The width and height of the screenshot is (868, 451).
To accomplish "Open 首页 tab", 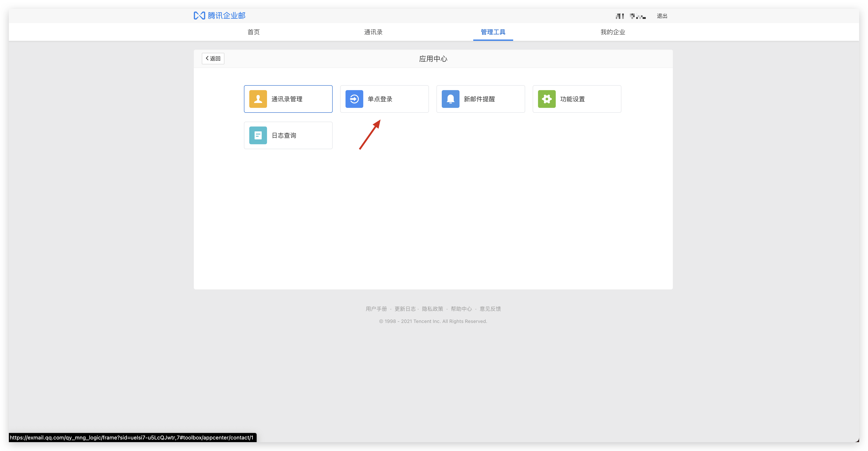I will [253, 32].
